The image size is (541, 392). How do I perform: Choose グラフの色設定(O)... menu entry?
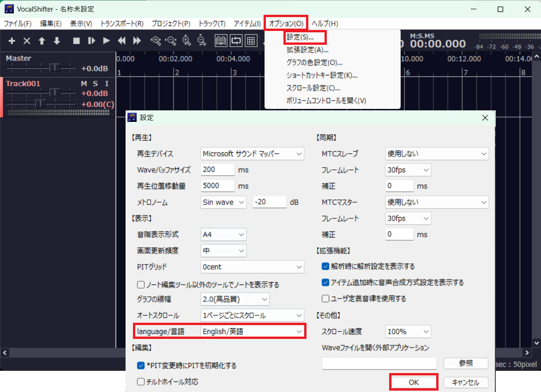click(x=314, y=62)
